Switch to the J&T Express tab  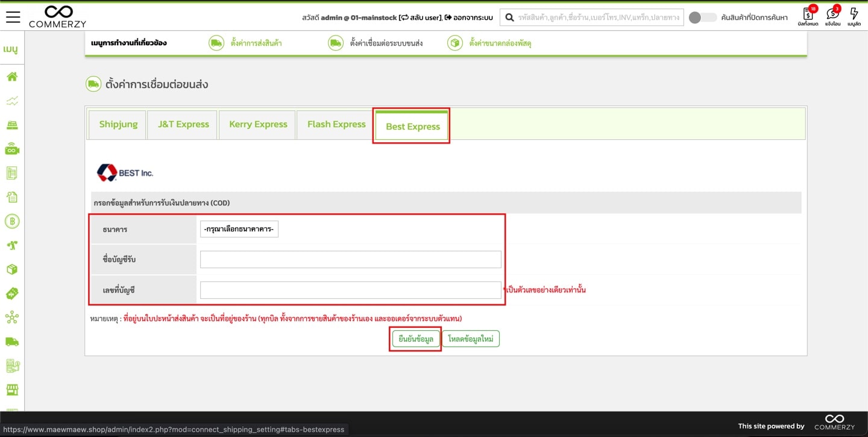[183, 125]
